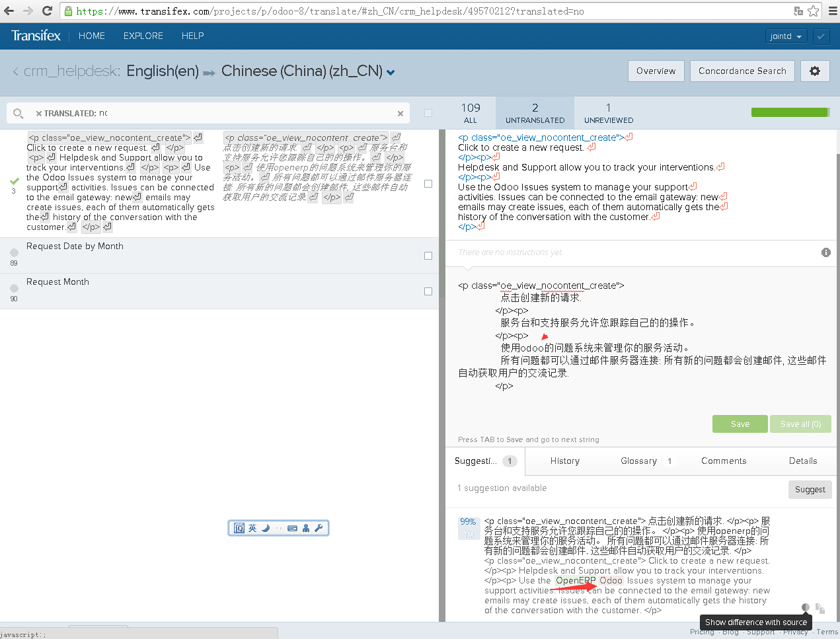This screenshot has height=639, width=840.
Task: Open the Glossary tab
Action: (x=638, y=461)
